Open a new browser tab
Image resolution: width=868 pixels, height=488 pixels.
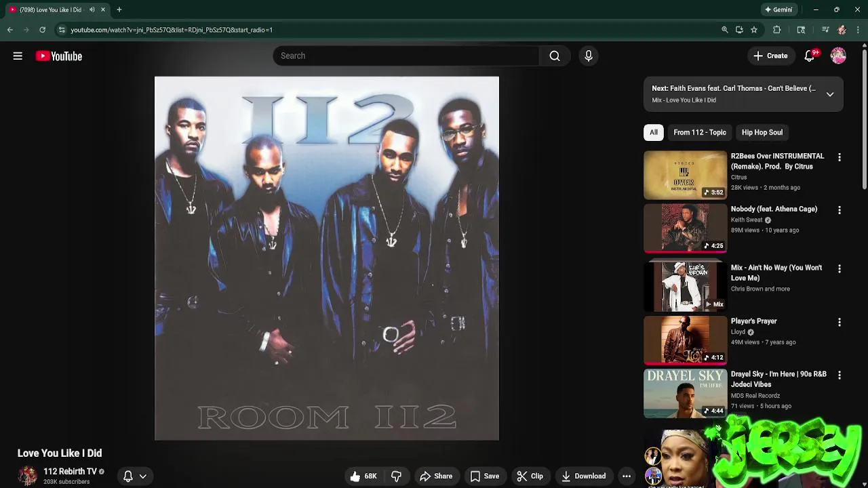119,9
